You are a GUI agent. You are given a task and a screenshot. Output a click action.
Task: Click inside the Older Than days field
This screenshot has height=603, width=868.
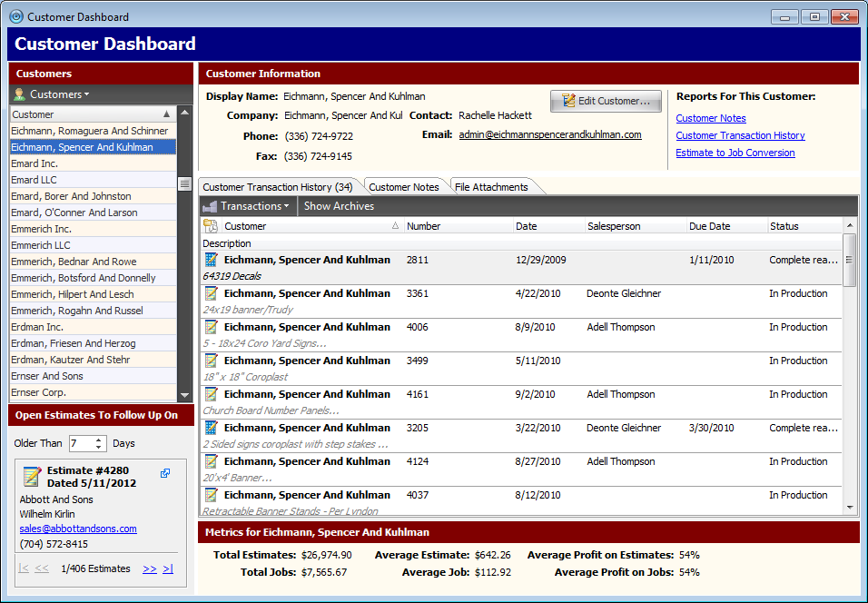coord(81,444)
